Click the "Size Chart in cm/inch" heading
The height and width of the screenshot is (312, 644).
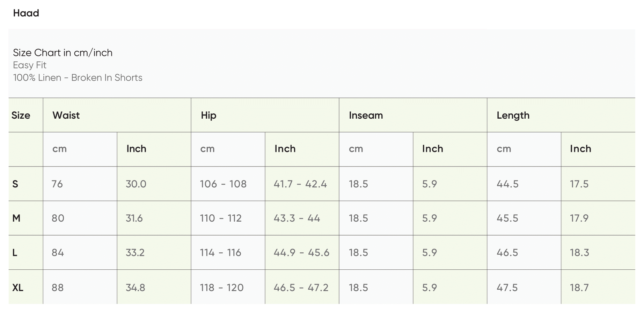(63, 53)
